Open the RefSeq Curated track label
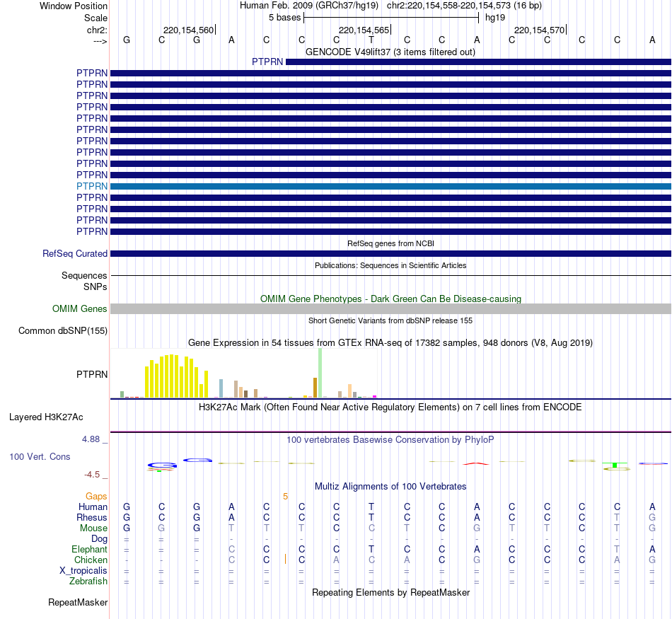 [x=74, y=253]
